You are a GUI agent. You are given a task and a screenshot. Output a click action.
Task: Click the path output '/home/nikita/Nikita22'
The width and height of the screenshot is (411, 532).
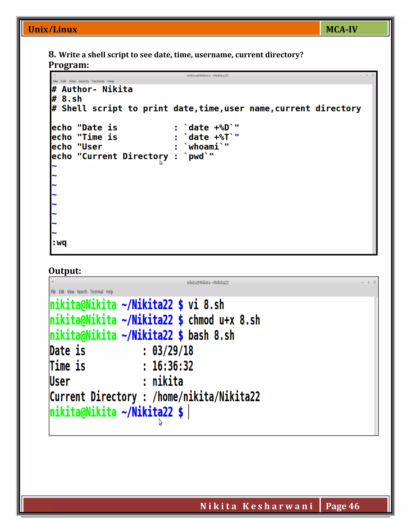(206, 397)
